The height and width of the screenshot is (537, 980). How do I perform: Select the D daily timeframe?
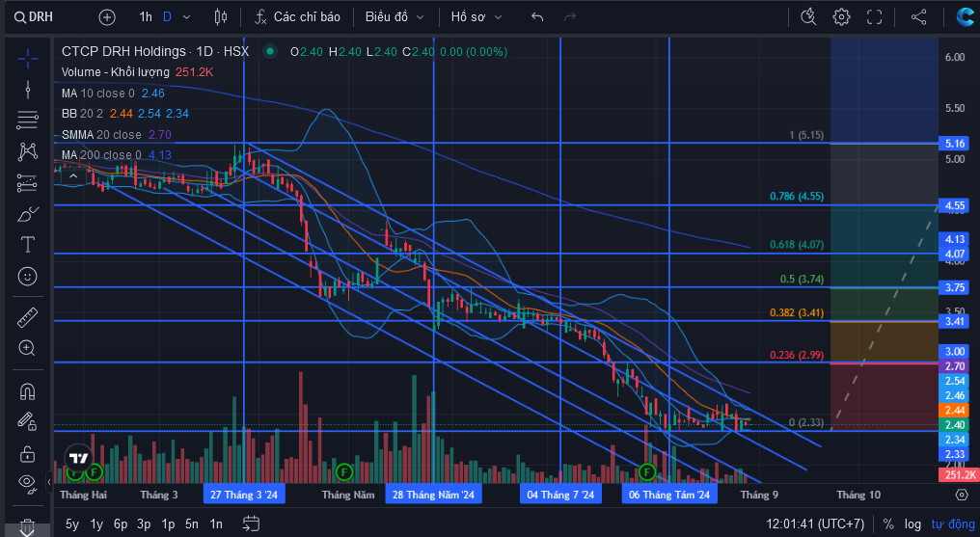tap(167, 16)
